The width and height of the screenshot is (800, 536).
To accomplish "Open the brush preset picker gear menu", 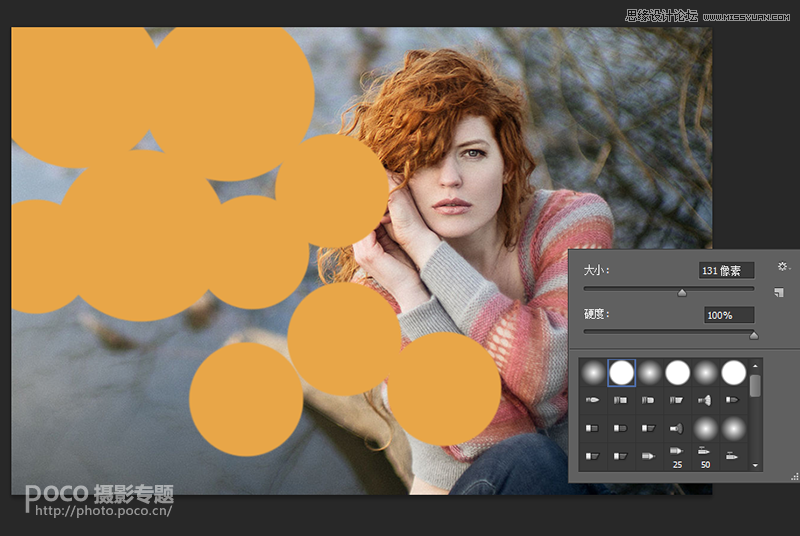I will click(783, 267).
